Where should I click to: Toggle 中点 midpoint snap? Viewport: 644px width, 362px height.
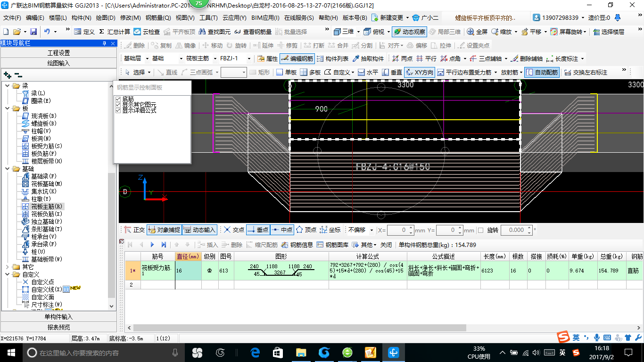click(282, 230)
